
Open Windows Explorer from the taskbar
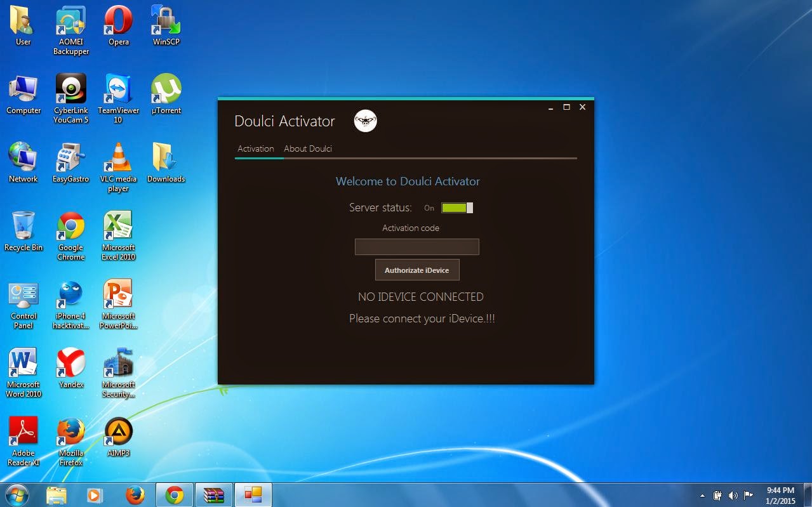pyautogui.click(x=56, y=495)
